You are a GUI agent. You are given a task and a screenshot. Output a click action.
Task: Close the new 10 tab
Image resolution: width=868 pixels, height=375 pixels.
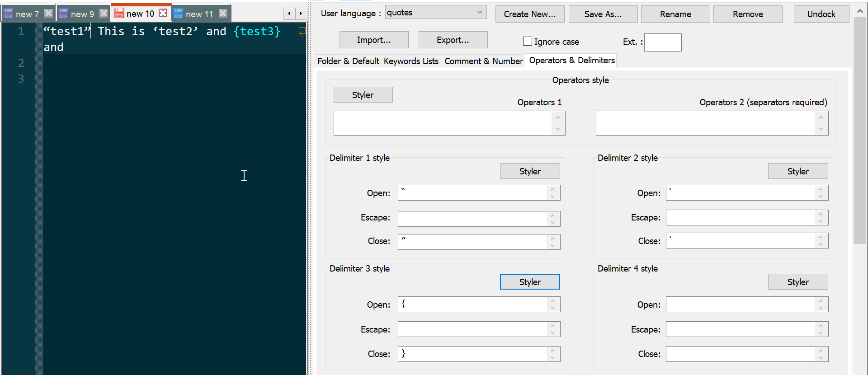163,13
